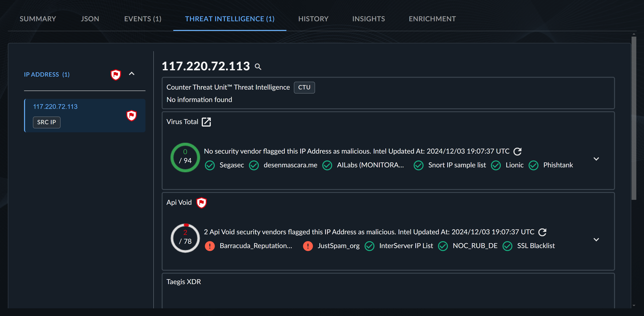This screenshot has width=644, height=316.
Task: Click the Taegis XDR section title
Action: (x=184, y=282)
